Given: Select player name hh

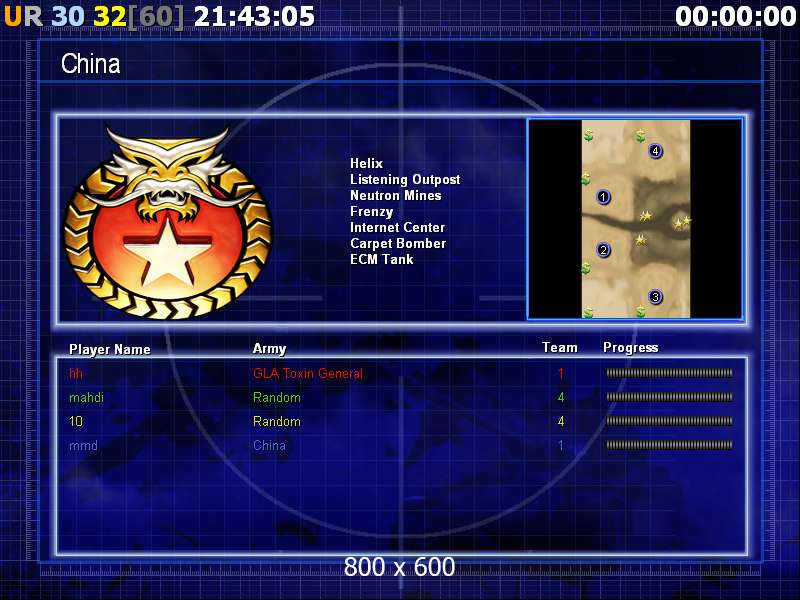Looking at the screenshot, I should [x=76, y=373].
